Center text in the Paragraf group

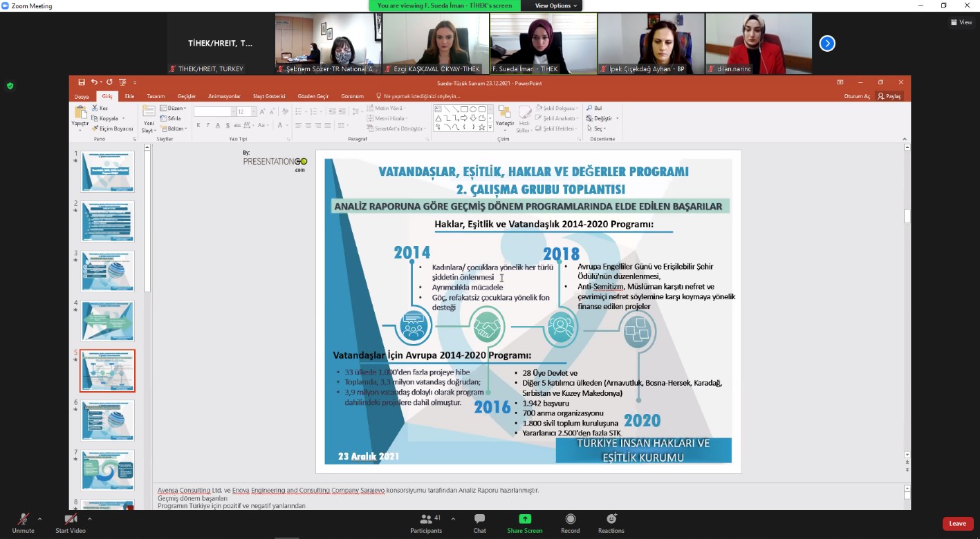coord(308,125)
